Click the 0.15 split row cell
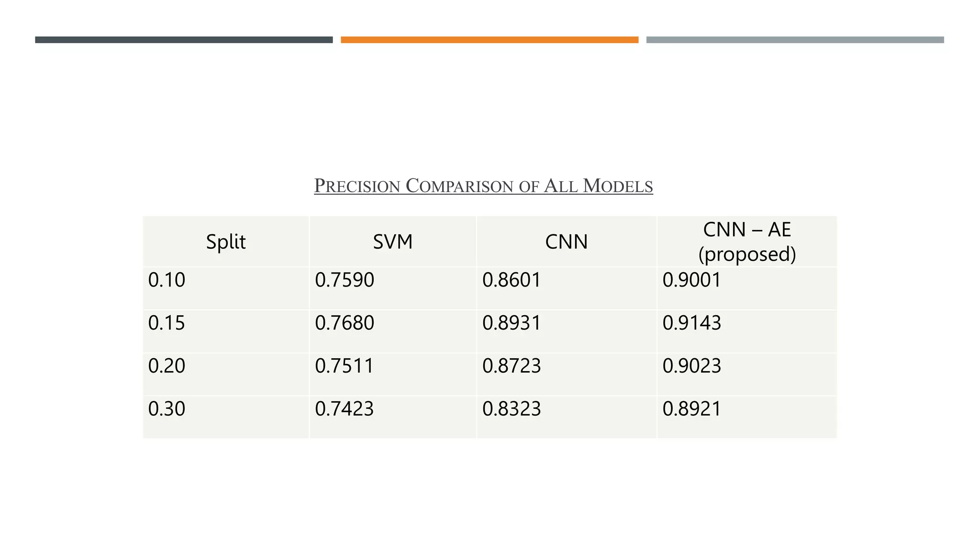Viewport: 980px width, 551px height. tap(226, 331)
